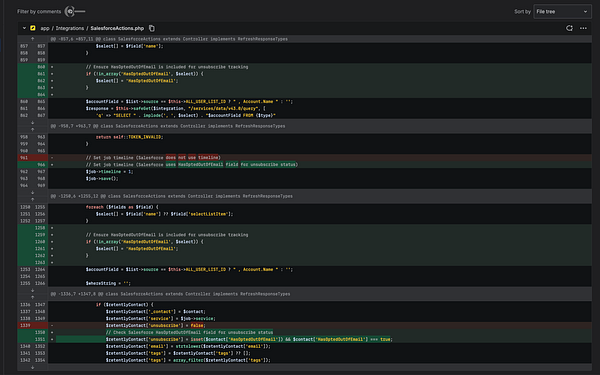This screenshot has width=600, height=375.
Task: Click the 'foreach ($fields as $field)' line
Action: [122, 207]
